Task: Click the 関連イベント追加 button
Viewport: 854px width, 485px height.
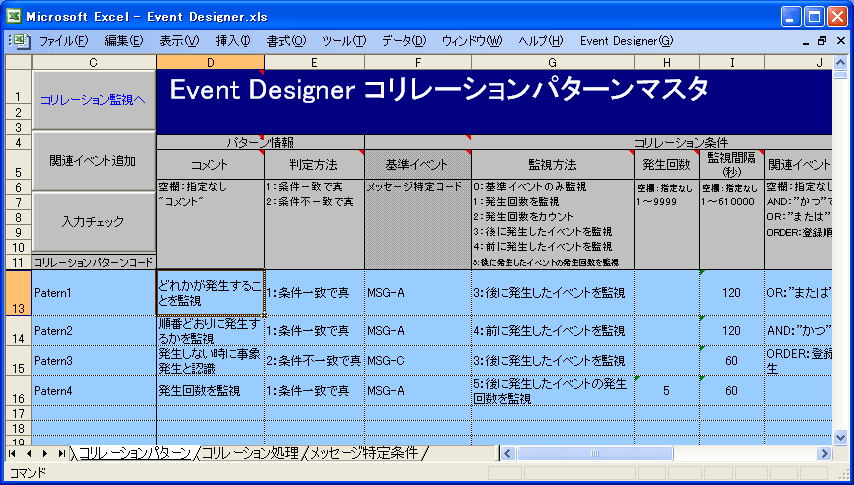Action: tap(94, 161)
